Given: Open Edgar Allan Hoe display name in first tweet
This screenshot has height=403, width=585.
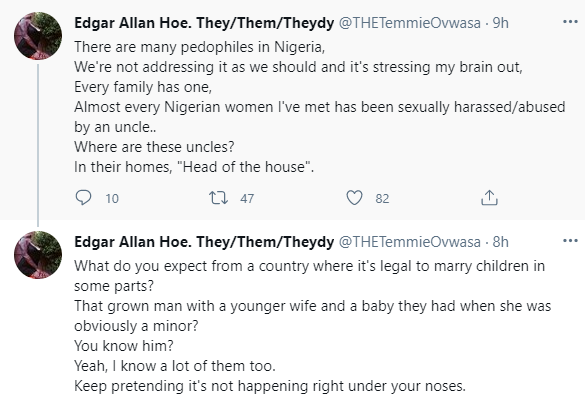Looking at the screenshot, I should pos(204,23).
